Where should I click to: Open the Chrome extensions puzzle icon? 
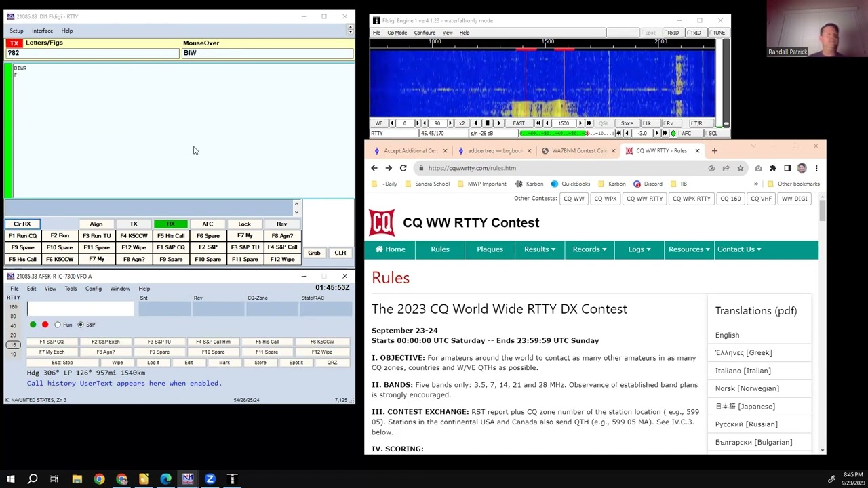point(772,168)
